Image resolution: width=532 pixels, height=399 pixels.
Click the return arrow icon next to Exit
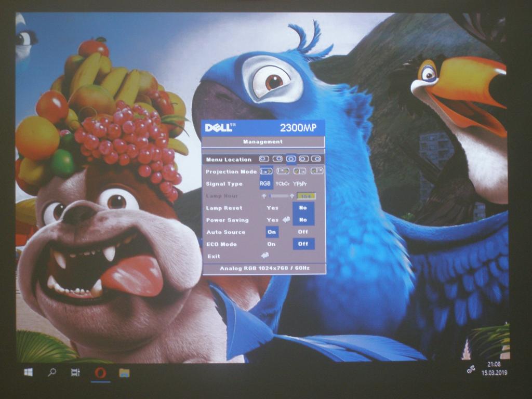tap(265, 256)
